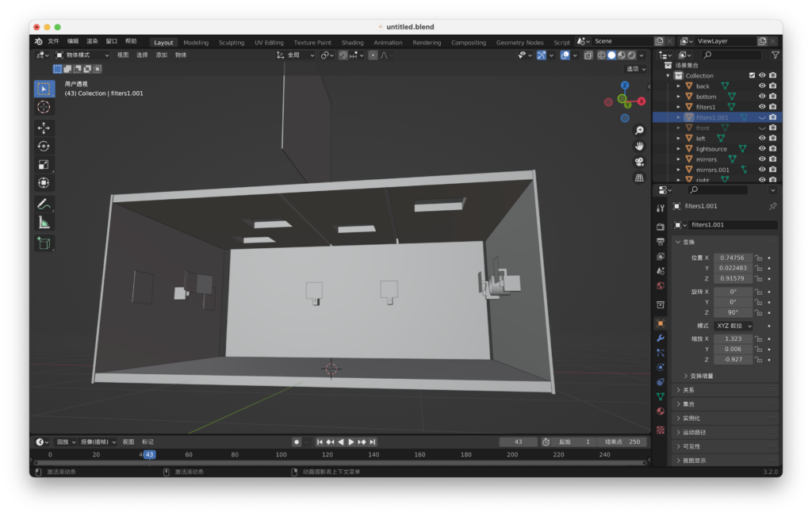Click the timeline frame 43 marker
The width and height of the screenshot is (812, 516).
click(149, 454)
